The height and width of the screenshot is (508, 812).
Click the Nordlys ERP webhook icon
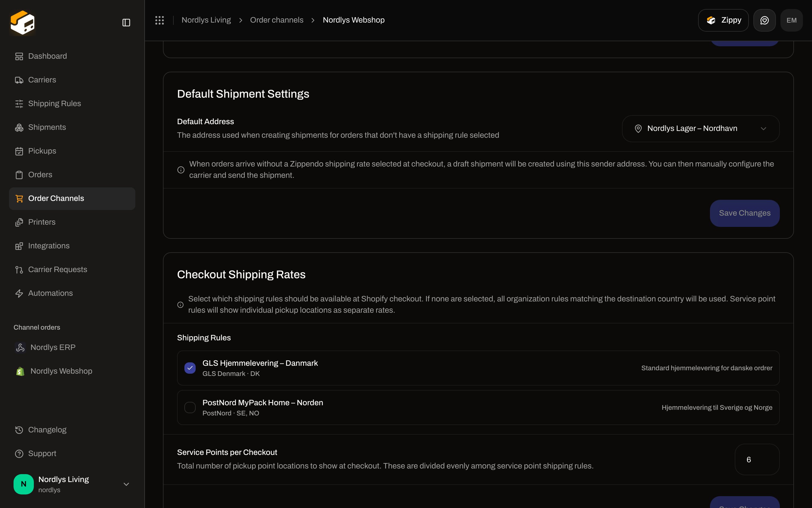tap(20, 347)
